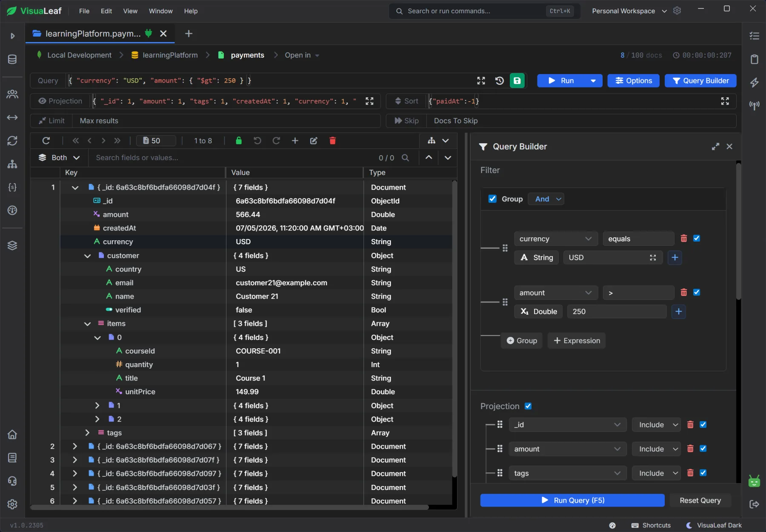Open the settings gear in left sidebar
Viewport: 766px width, 532px height.
pos(12,504)
